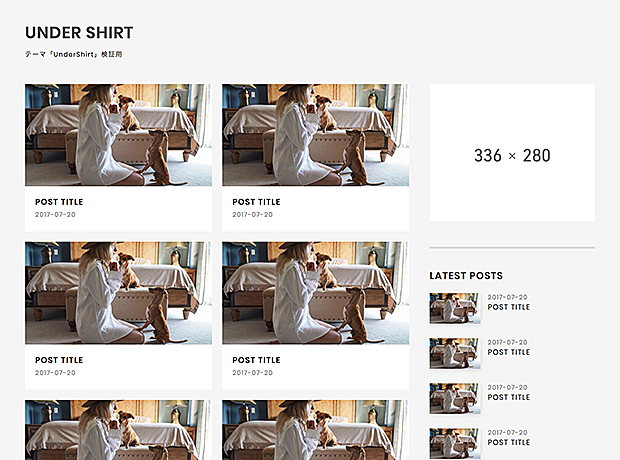Viewport: 620px width, 460px height.
Task: Open the third-row left post image
Action: pos(118,430)
